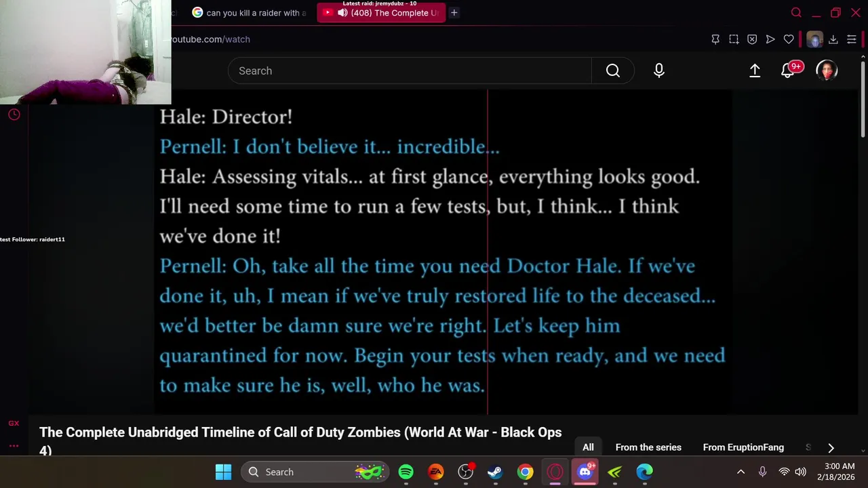Image resolution: width=868 pixels, height=488 pixels.
Task: Click the YouTube search magnifier button
Action: pos(613,70)
